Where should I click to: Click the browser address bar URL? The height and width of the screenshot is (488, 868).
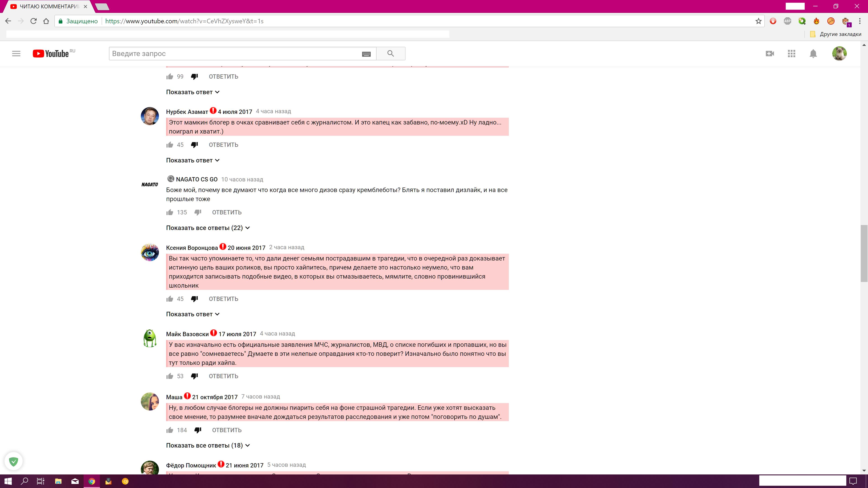[184, 21]
